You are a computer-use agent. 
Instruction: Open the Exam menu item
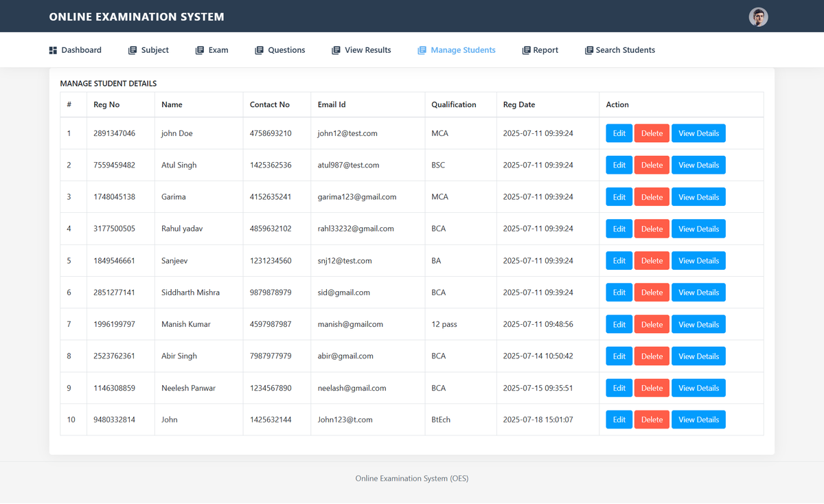tap(212, 50)
